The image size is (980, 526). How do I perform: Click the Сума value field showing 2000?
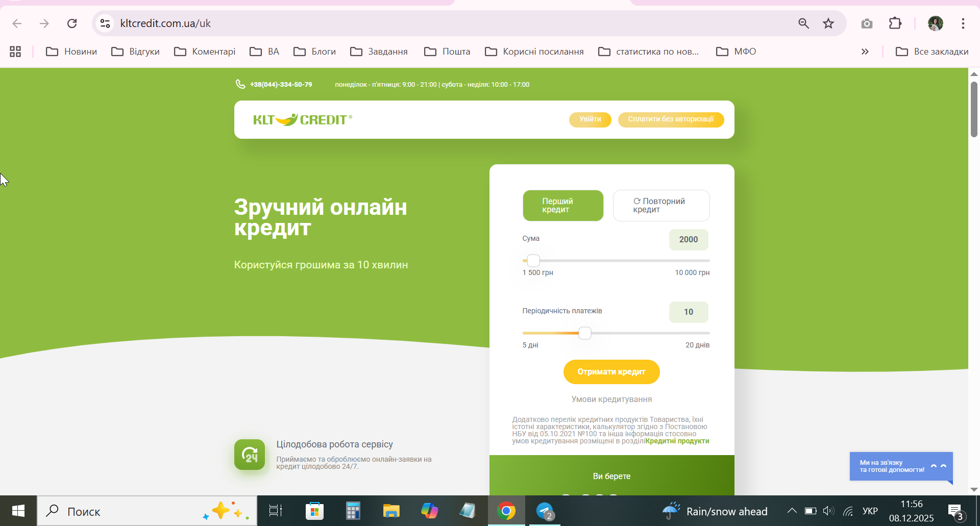pos(689,240)
